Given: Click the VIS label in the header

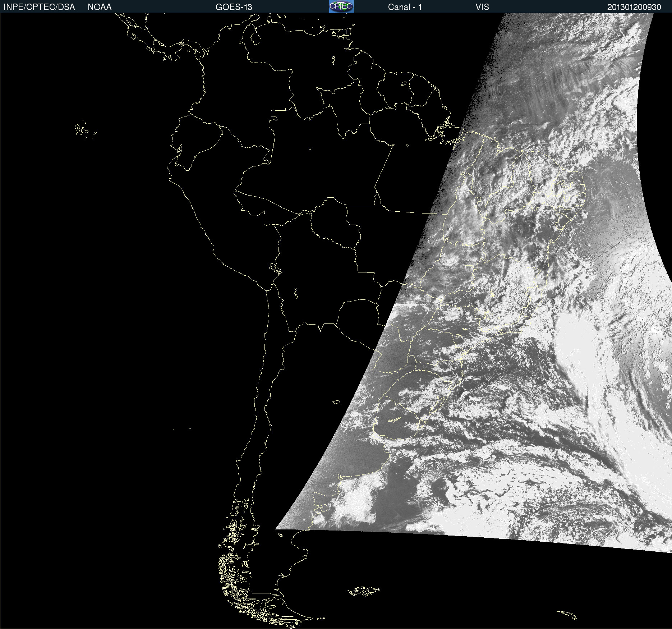Looking at the screenshot, I should point(482,7).
